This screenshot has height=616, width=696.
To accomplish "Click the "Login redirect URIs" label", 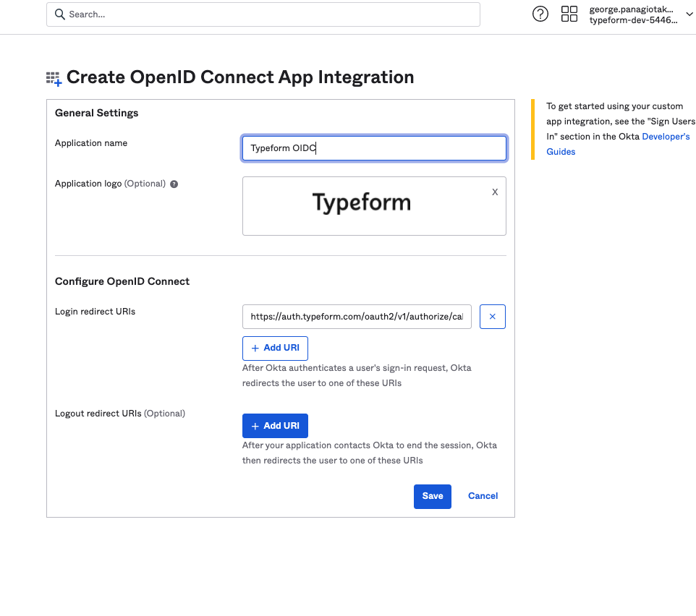I will click(95, 312).
